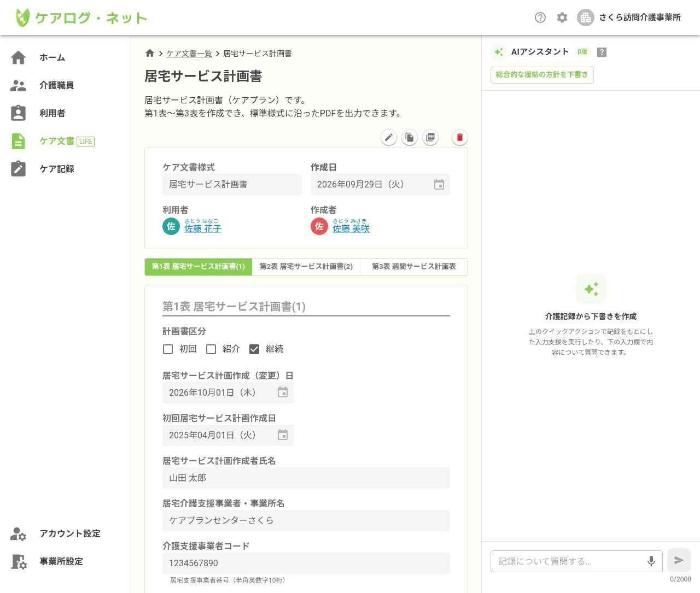Open the help question mark in header
Screen dimensions: 700x593
point(540,17)
